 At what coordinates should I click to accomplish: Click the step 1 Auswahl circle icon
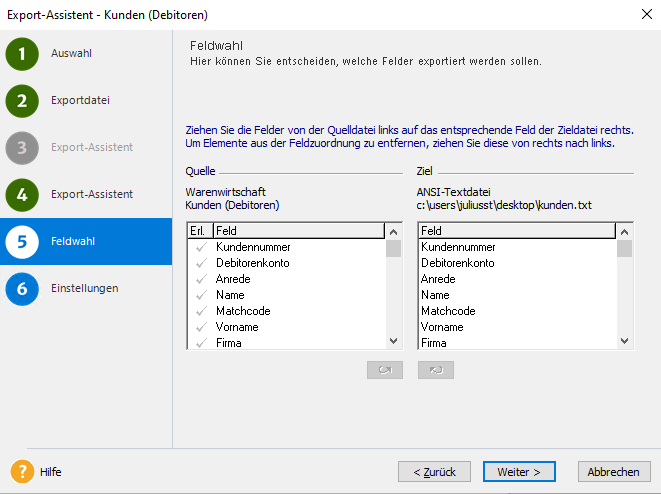[22, 54]
